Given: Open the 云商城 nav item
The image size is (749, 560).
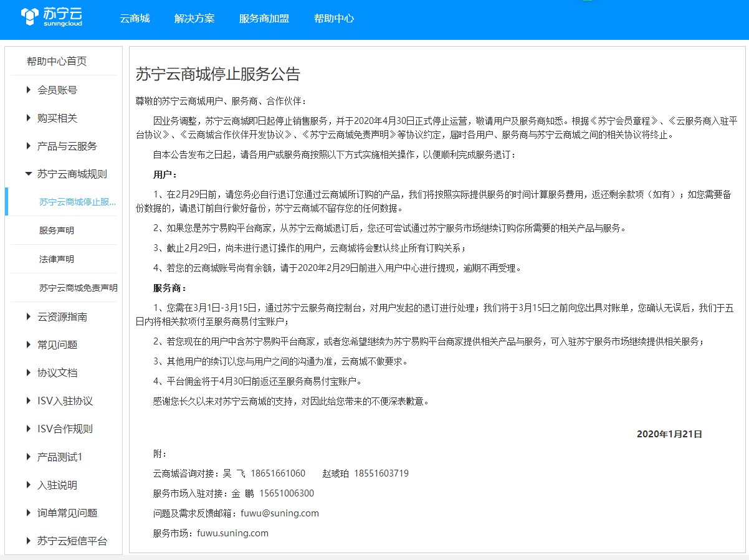Looking at the screenshot, I should (x=135, y=18).
